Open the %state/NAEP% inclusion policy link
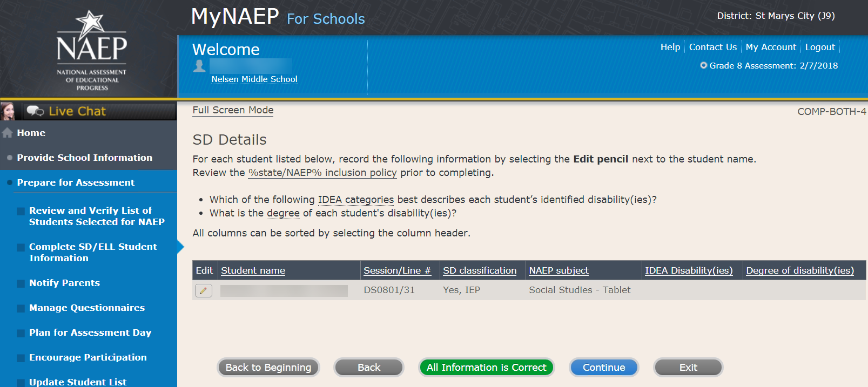 point(322,173)
